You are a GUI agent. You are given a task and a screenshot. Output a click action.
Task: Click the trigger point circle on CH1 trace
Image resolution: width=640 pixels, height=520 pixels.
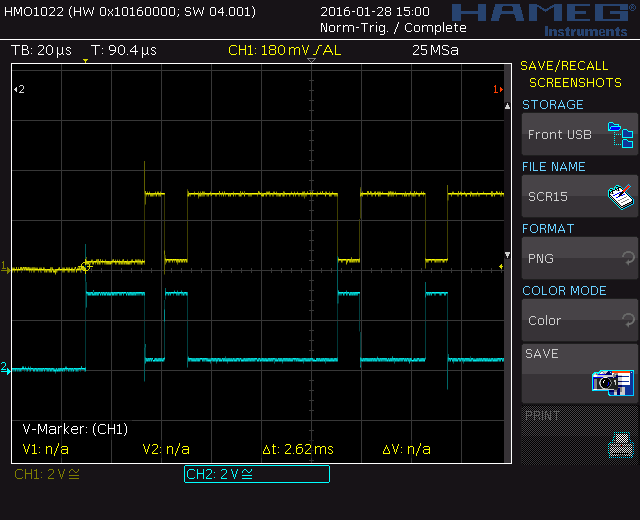point(86,267)
